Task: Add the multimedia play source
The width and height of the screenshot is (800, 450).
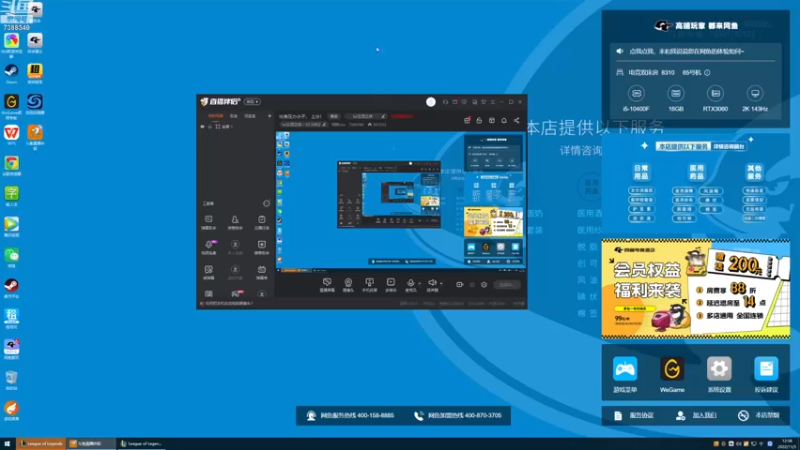Action: pos(391,284)
